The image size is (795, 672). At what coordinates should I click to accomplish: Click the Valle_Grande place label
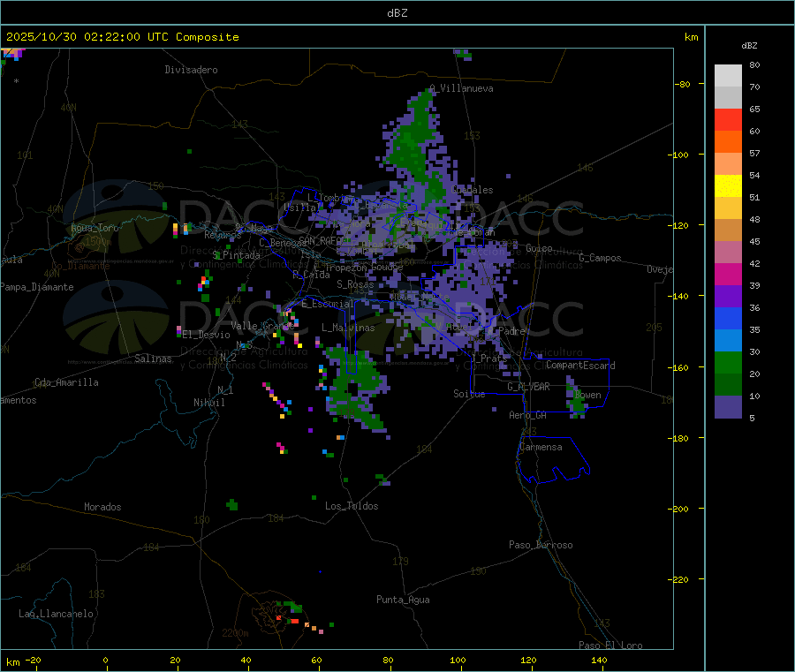tap(262, 326)
